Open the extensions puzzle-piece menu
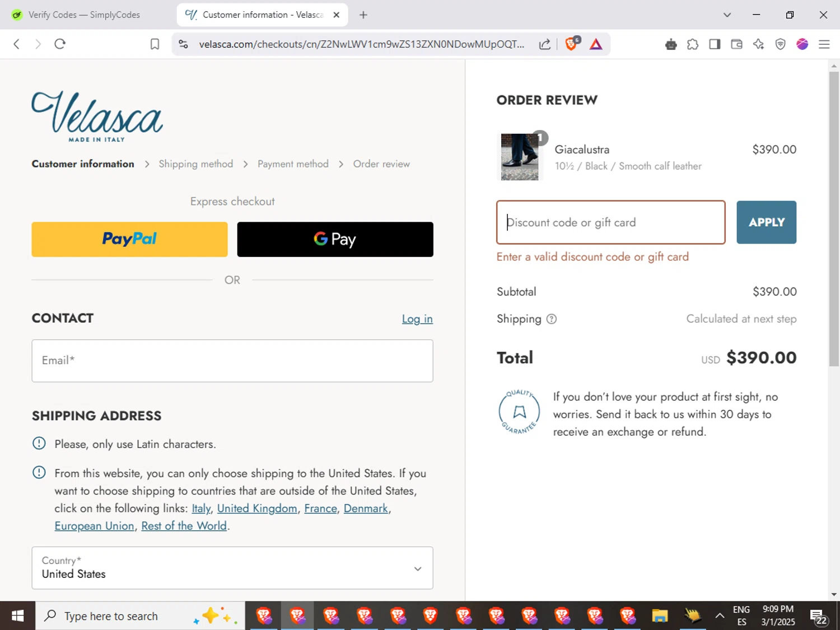 click(693, 44)
